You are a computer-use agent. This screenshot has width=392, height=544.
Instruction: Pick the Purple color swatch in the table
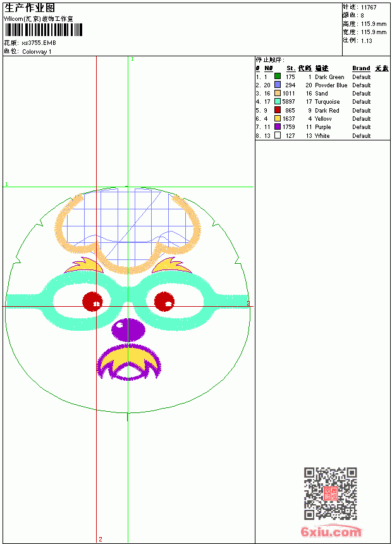278,127
